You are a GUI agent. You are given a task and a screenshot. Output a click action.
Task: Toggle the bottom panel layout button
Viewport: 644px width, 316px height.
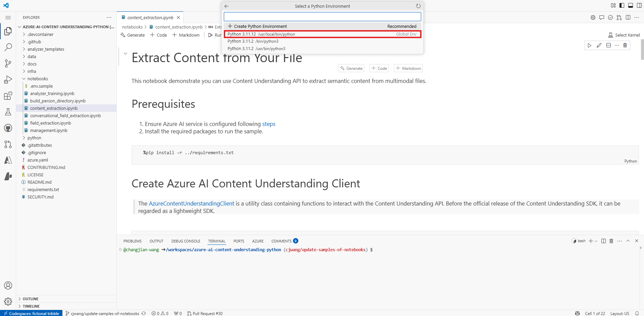tap(631, 5)
